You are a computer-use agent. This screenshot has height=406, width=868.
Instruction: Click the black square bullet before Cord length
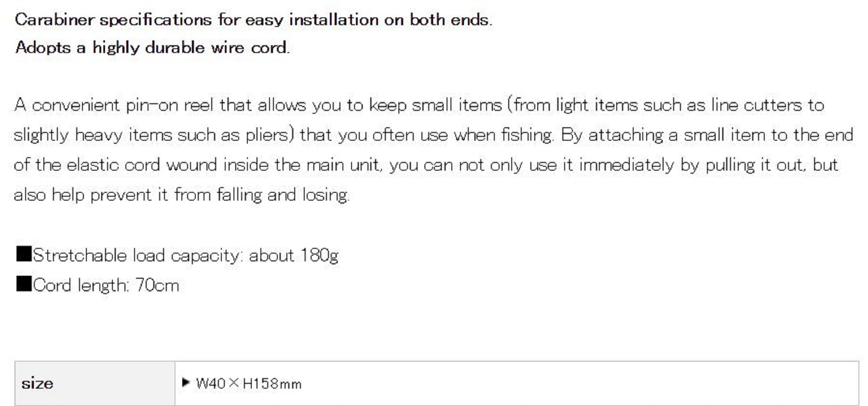coord(24,284)
